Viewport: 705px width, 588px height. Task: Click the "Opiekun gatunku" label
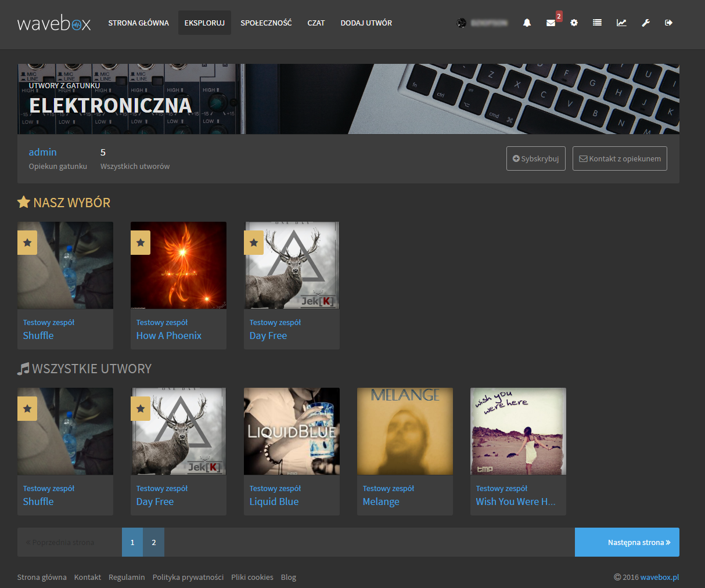pyautogui.click(x=58, y=166)
